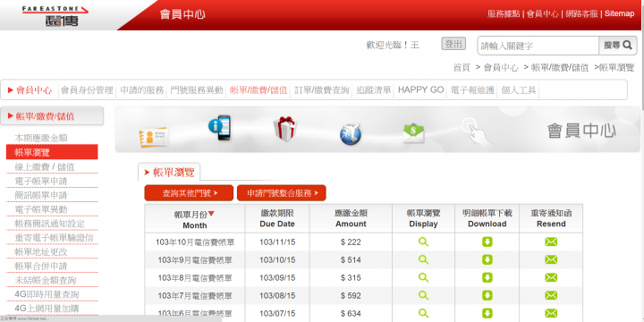Screen dimensions: 644x322
Task: Open 4G即時用量查詢 in sidebar
Action: point(47,294)
